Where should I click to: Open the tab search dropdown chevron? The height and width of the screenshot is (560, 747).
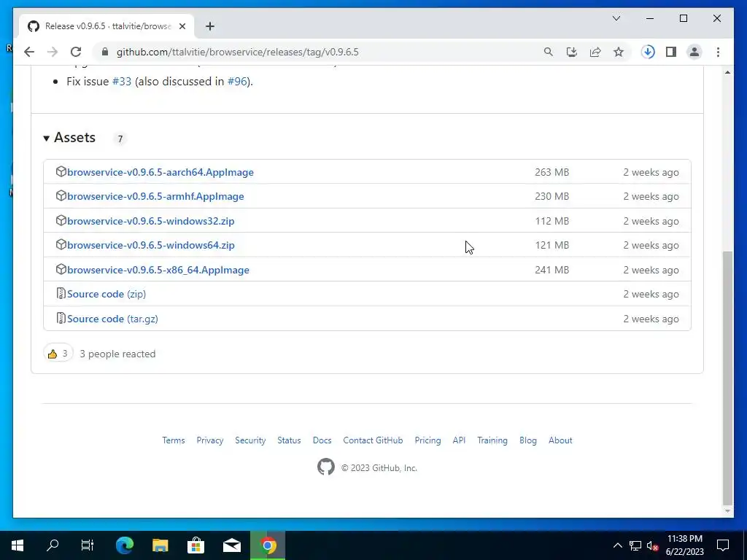coord(616,18)
